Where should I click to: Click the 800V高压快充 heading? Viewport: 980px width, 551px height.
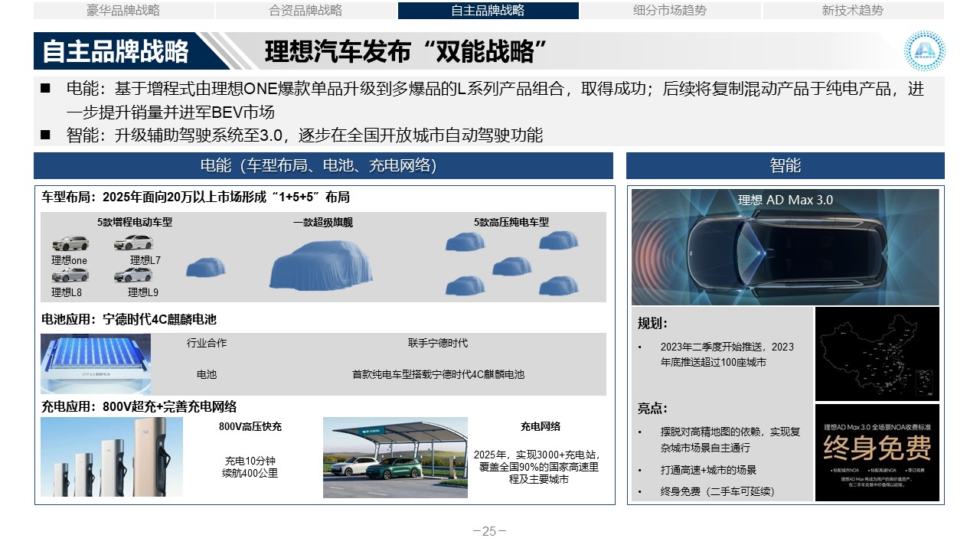250,426
